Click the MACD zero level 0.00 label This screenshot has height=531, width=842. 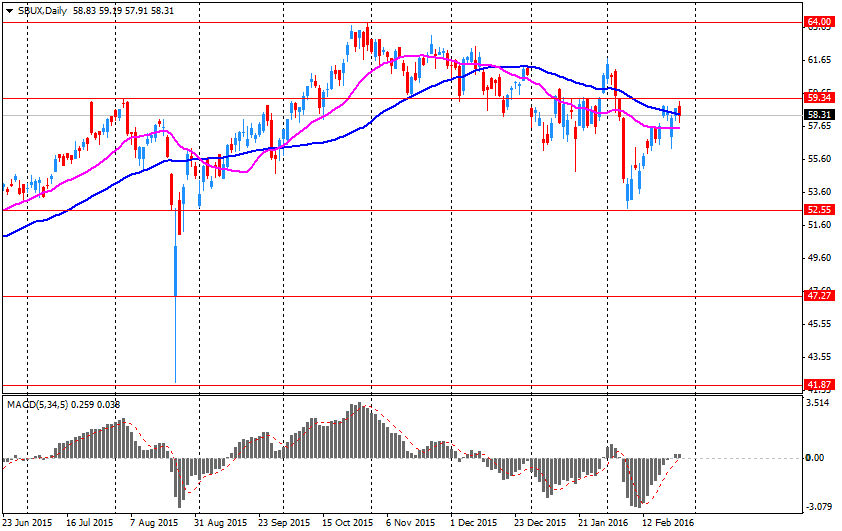pyautogui.click(x=816, y=457)
